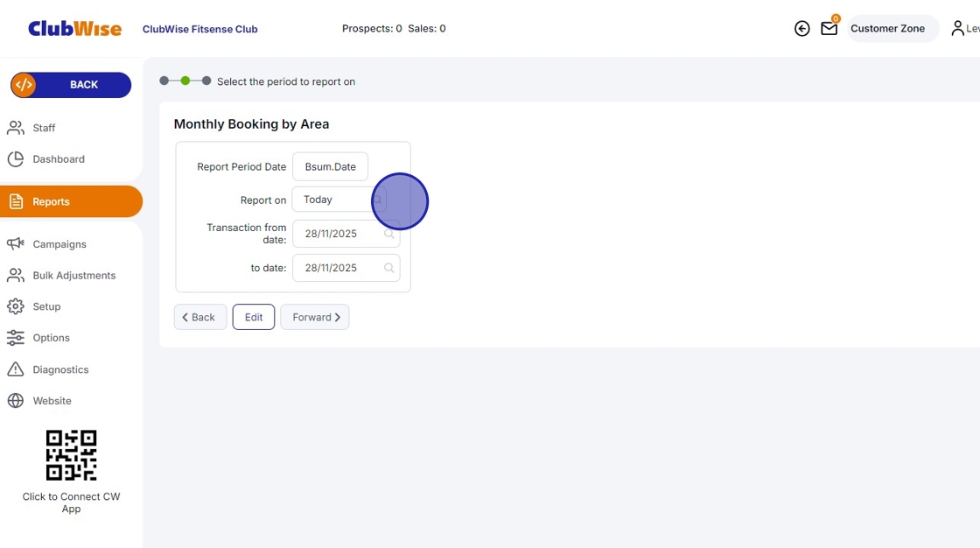The image size is (980, 548).
Task: Click the Reports document icon
Action: tap(16, 201)
